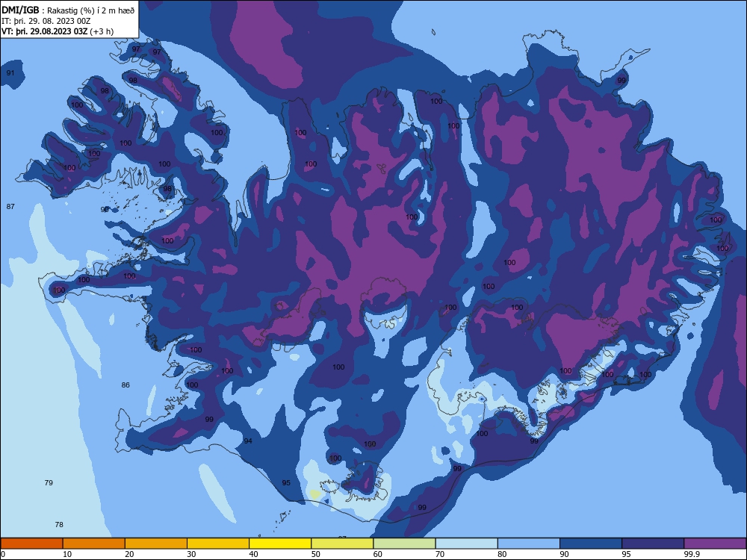This screenshot has height=560, width=747.
Task: Click the 0–10 dark orange legend swatch
Action: pyautogui.click(x=31, y=544)
